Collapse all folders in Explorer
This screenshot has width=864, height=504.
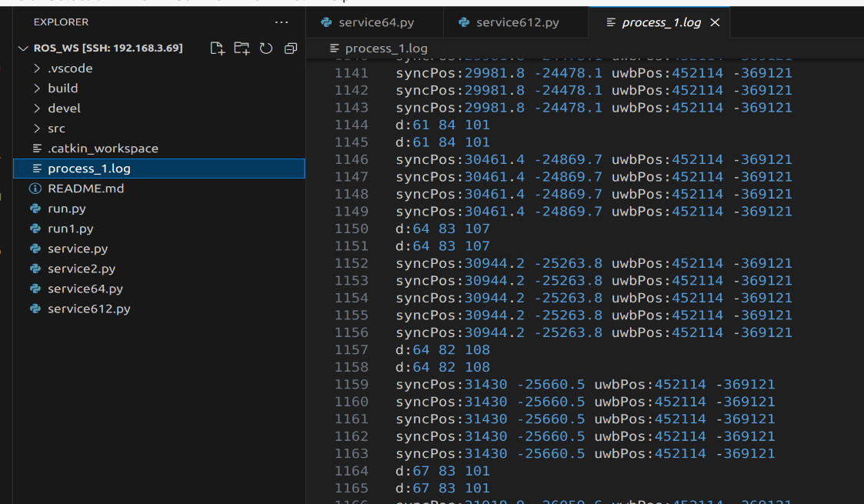click(290, 48)
